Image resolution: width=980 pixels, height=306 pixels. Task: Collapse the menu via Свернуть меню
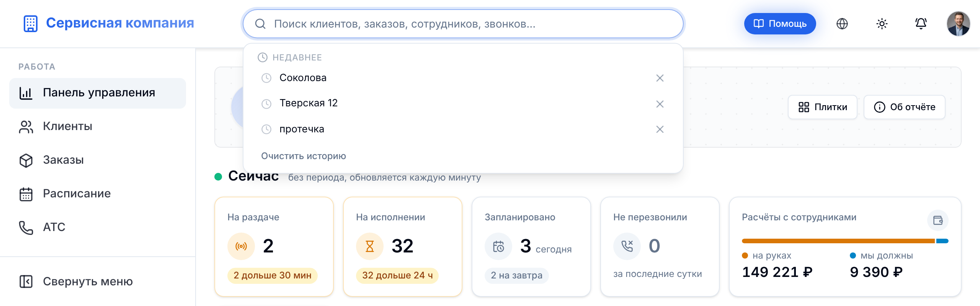point(98,282)
